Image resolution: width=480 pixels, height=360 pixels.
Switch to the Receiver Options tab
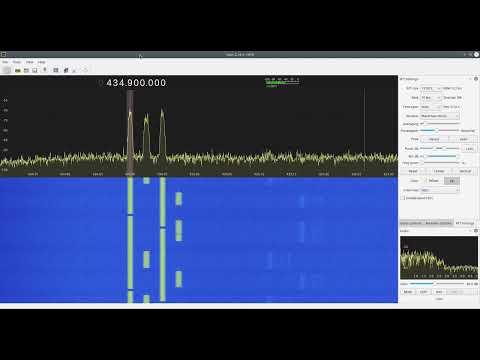point(439,223)
